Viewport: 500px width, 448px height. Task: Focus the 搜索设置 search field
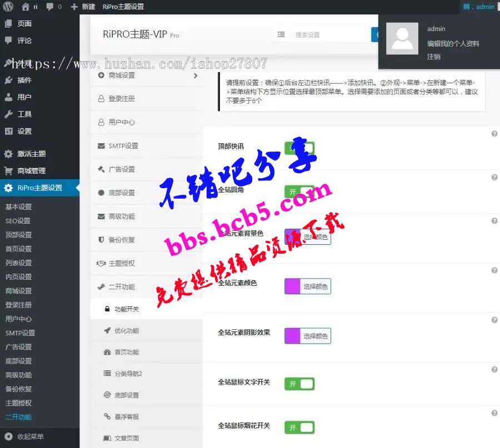pyautogui.click(x=330, y=34)
